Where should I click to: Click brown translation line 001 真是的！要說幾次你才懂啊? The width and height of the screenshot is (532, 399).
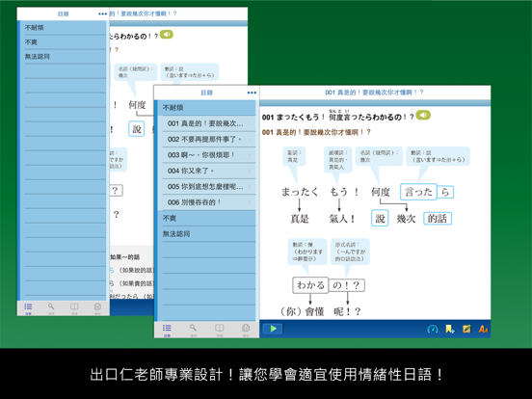(316, 132)
